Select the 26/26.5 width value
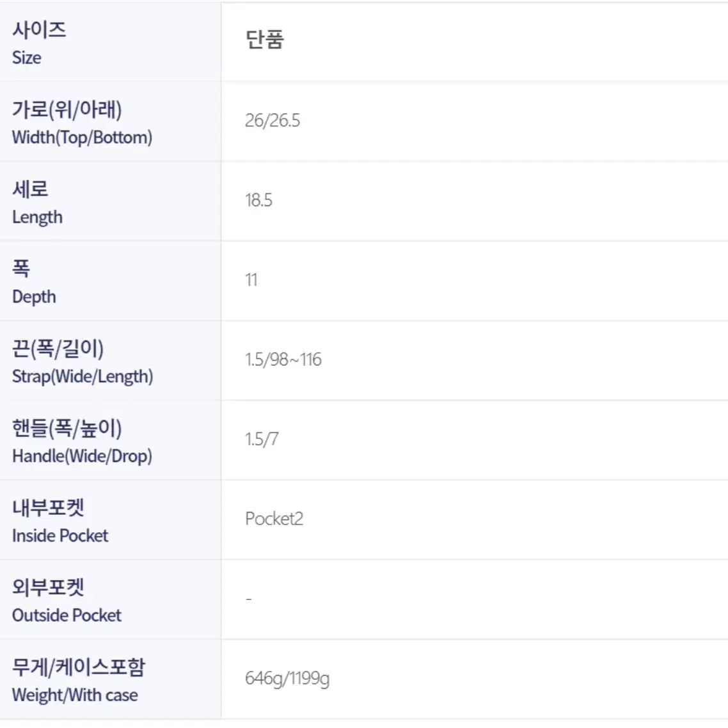Screen dimensions: 728x728 tap(273, 121)
